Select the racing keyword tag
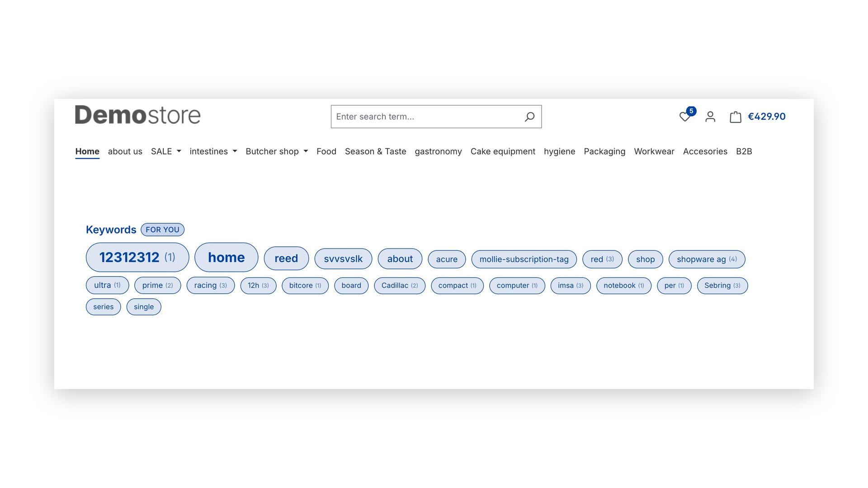The height and width of the screenshot is (488, 868). tap(211, 286)
